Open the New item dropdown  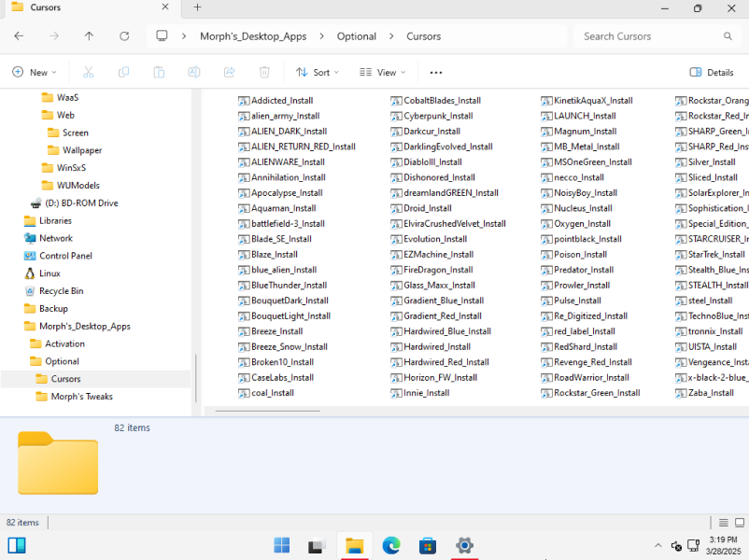34,73
